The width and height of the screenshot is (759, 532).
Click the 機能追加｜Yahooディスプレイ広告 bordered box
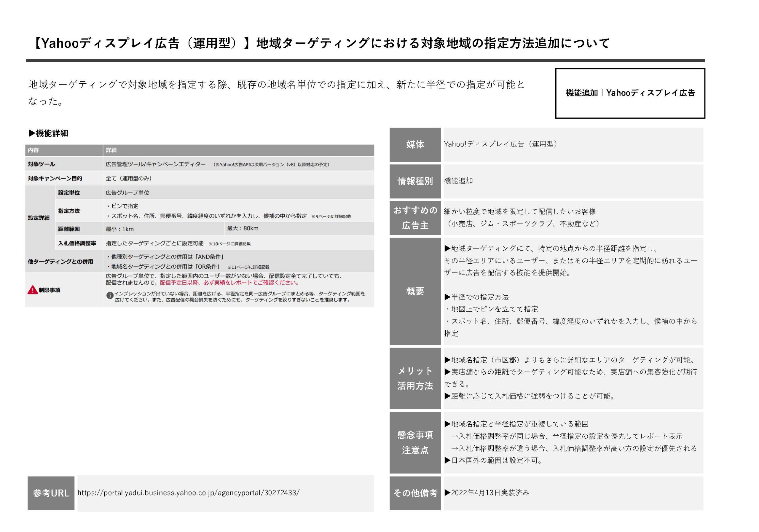pyautogui.click(x=630, y=93)
